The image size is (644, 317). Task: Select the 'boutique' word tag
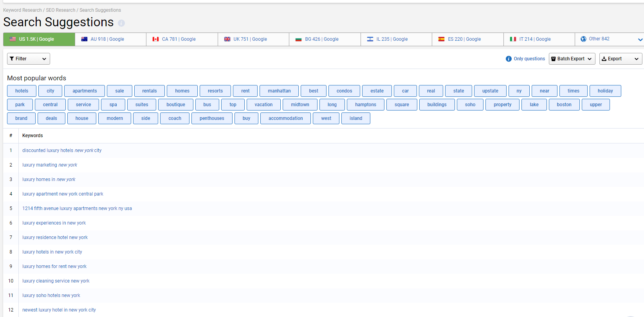[176, 105]
